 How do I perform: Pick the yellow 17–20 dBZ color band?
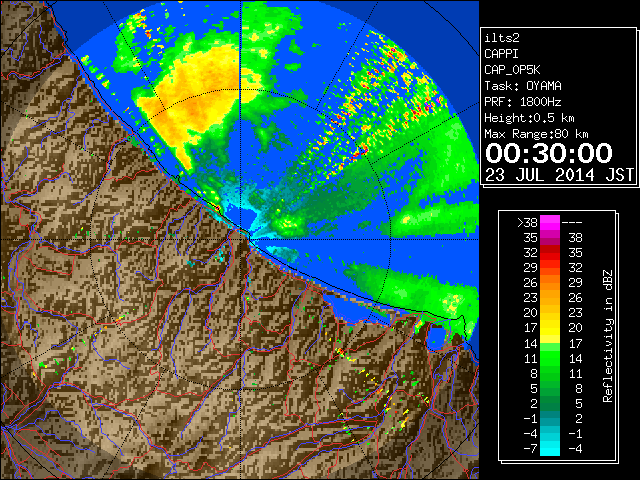[x=550, y=328]
